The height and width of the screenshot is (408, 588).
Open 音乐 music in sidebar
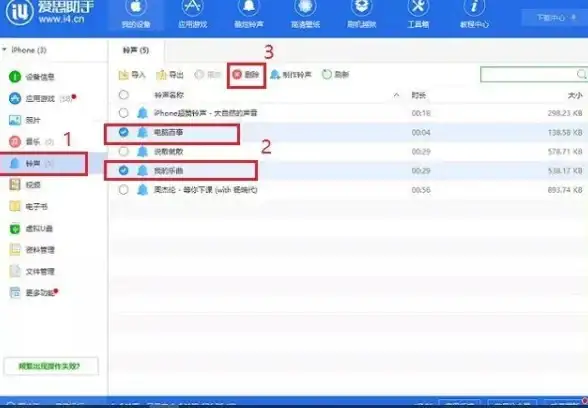32,142
